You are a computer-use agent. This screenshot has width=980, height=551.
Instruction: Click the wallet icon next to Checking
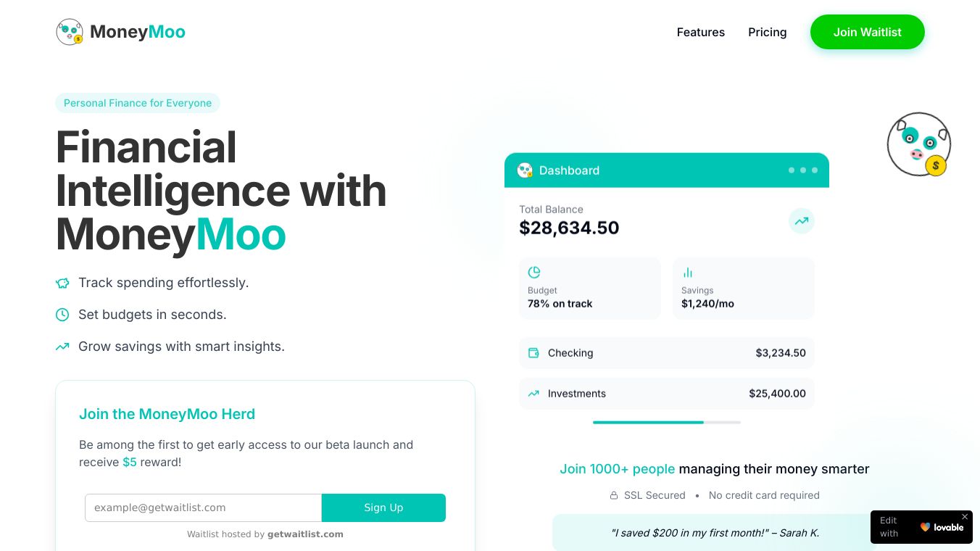coord(533,353)
